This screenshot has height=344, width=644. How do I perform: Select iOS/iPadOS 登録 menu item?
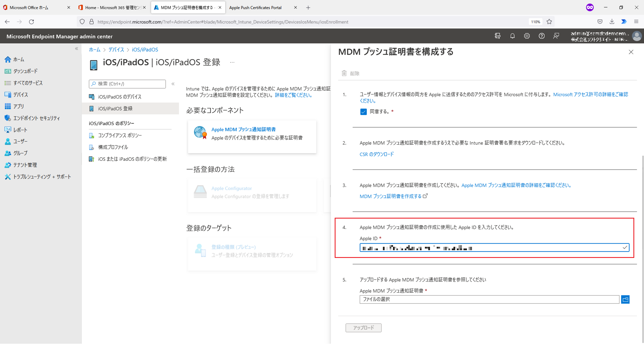[130, 109]
